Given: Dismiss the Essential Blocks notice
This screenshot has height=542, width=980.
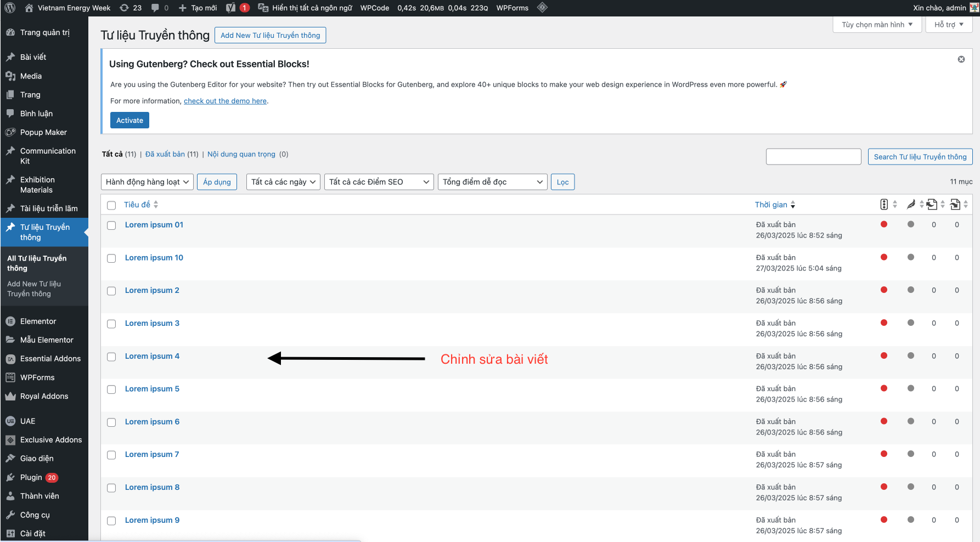Looking at the screenshot, I should (961, 59).
